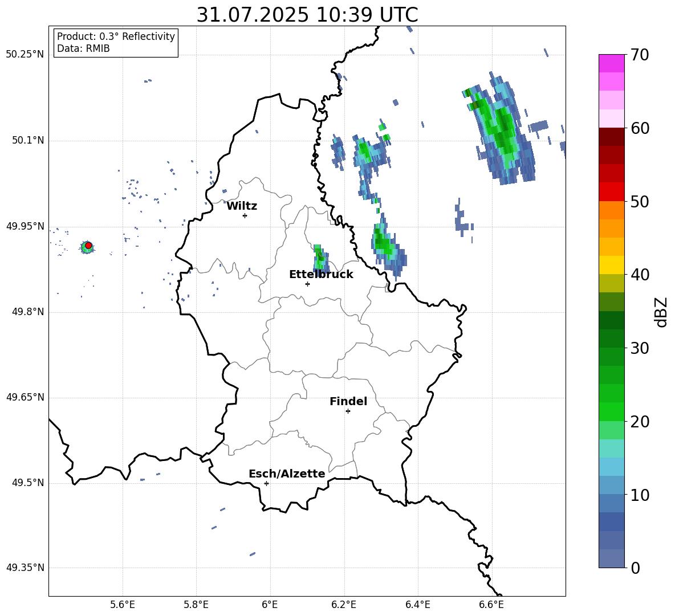Click the 6.2°E longitude label
675x616 pixels.
point(344,605)
